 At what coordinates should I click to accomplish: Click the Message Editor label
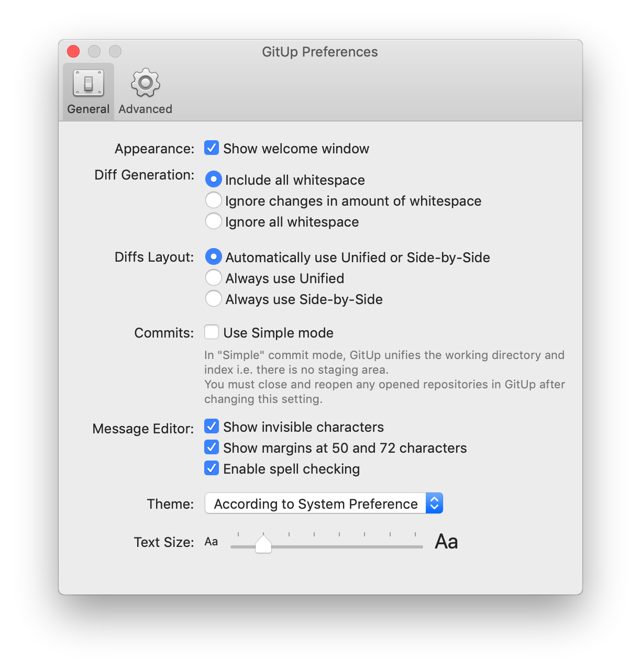tap(143, 429)
